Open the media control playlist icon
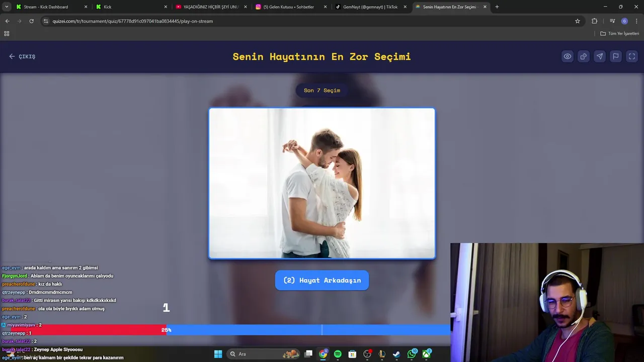The width and height of the screenshot is (644, 362). click(612, 21)
